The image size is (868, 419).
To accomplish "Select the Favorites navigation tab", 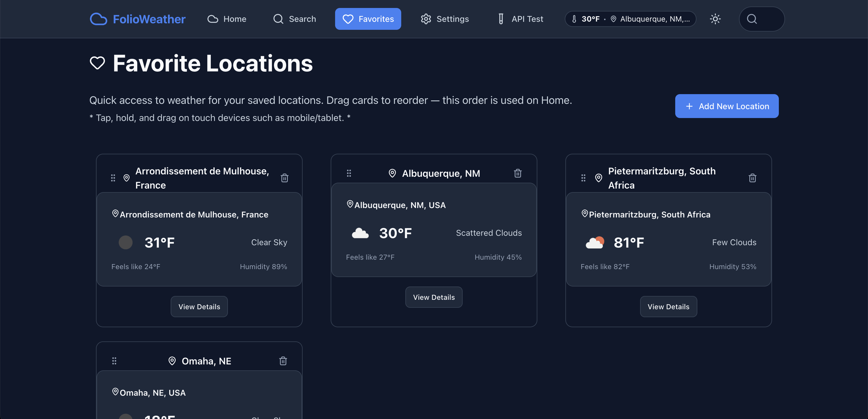I will [x=368, y=19].
